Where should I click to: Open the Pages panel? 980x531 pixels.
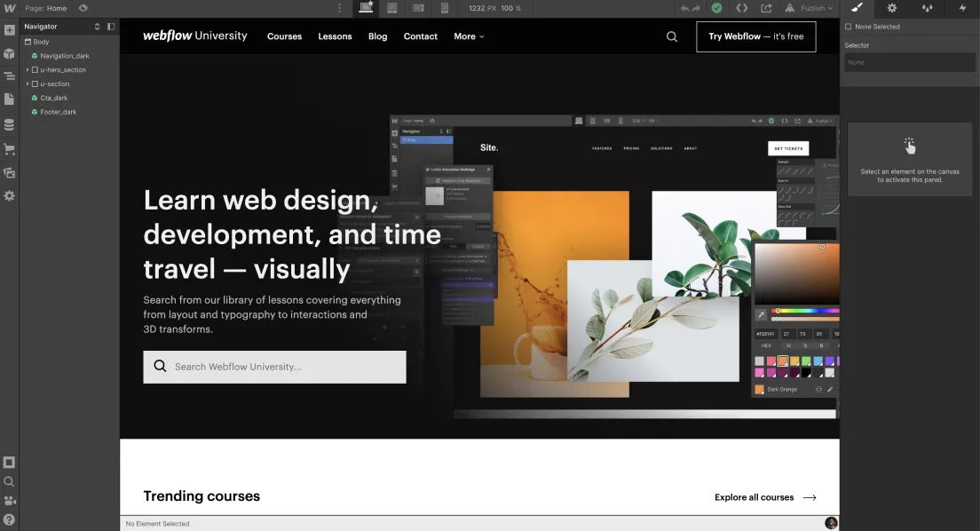[10, 99]
